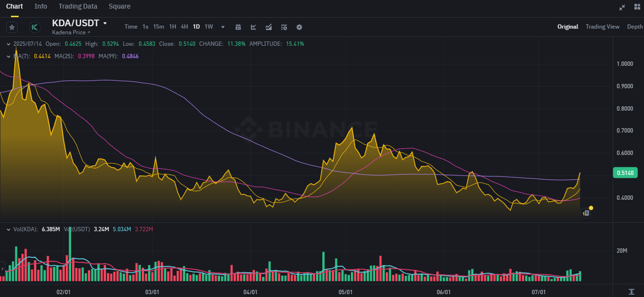This screenshot has height=297, width=644.
Task: Click the volume MA value 5.034M
Action: [x=122, y=229]
